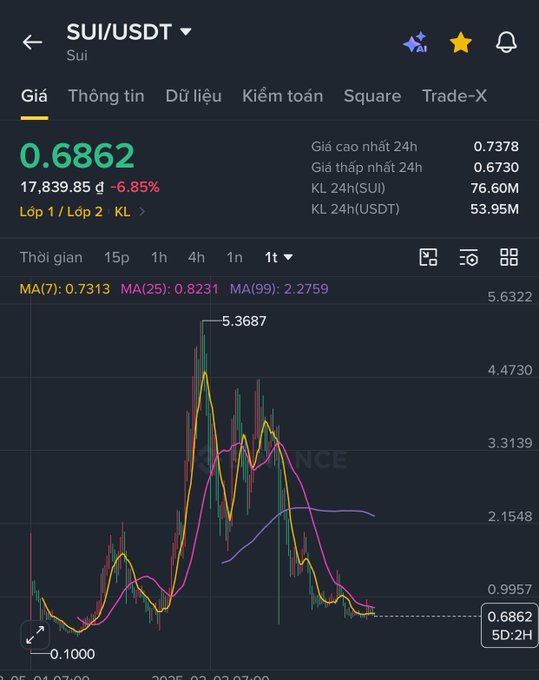Screen dimensions: 539x680
Task: Select 15p chart interval
Action: 117,257
